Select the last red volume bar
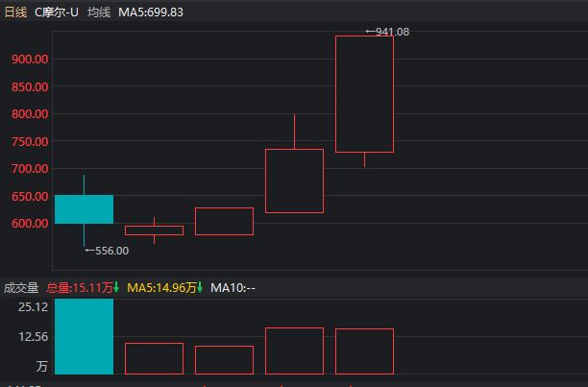 [x=364, y=351]
